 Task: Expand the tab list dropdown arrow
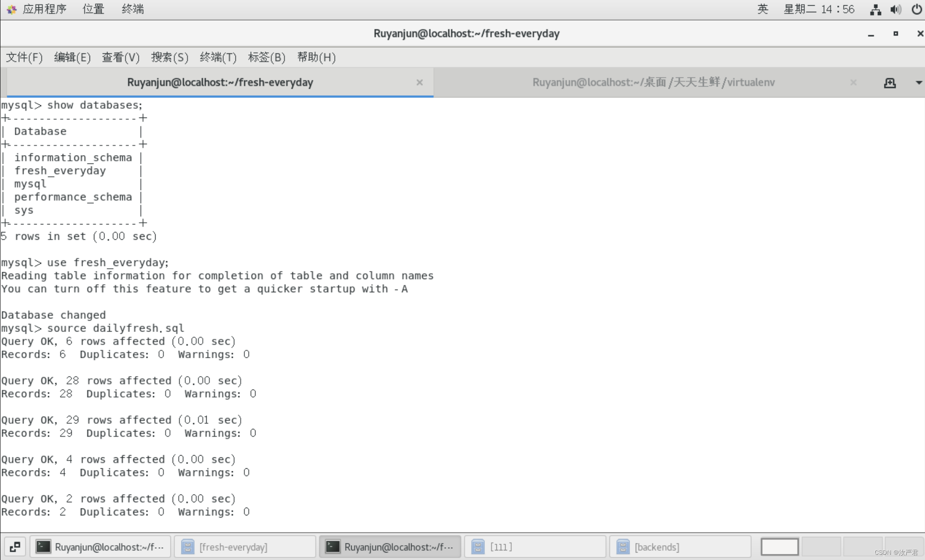918,83
